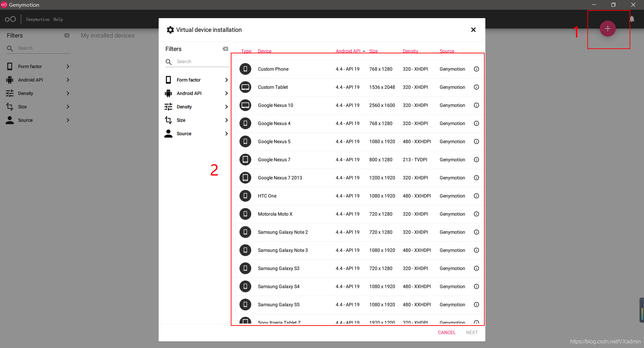Show info for Samsung Galaxy S3
This screenshot has height=348, width=644.
(x=476, y=268)
